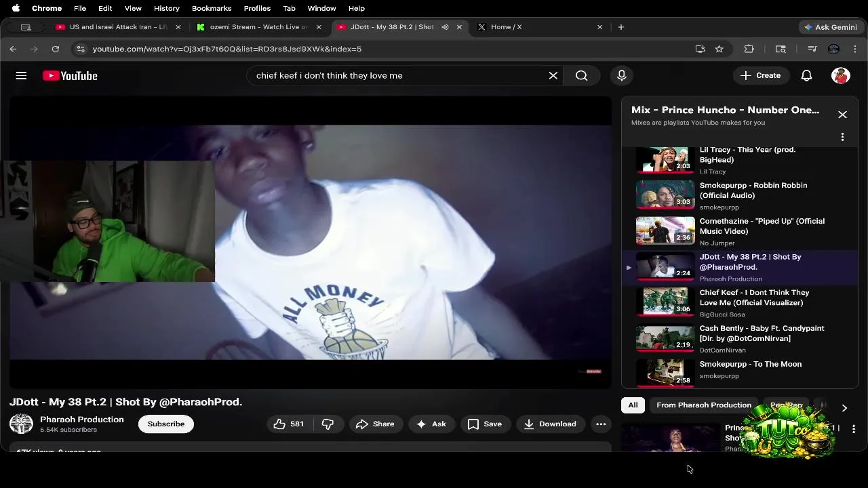Play Comethazine - Piped Up from mix
The height and width of the screenshot is (488, 868).
click(739, 232)
